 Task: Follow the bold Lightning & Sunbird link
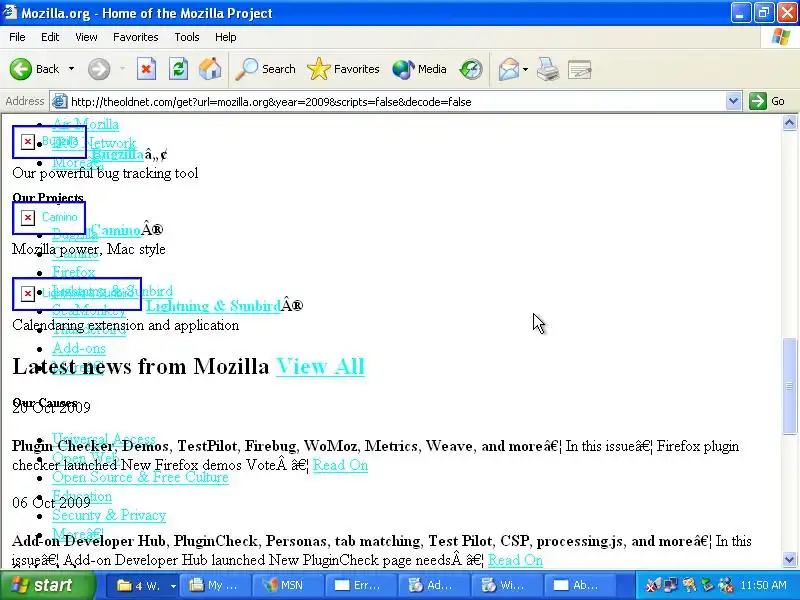pos(213,306)
